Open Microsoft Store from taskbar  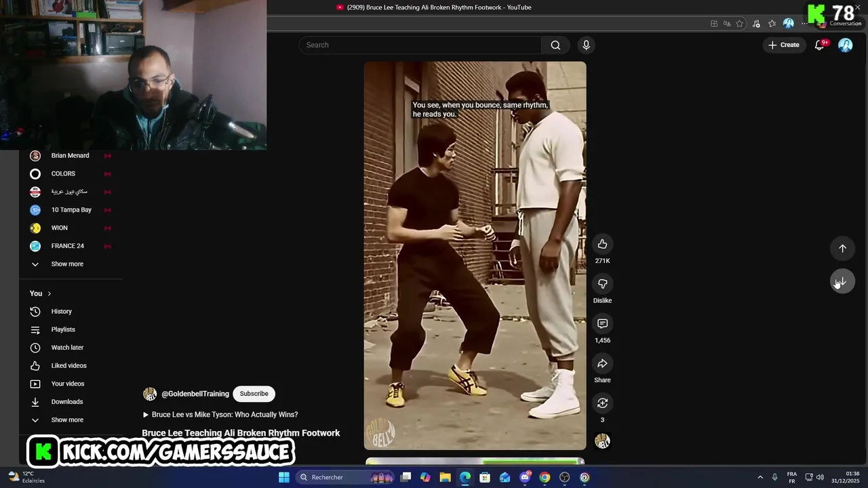point(485,477)
